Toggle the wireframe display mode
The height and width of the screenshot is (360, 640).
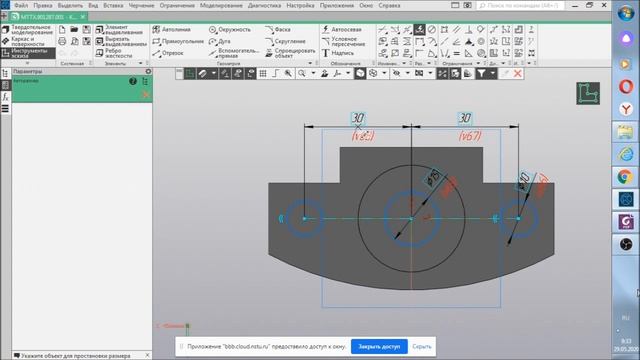click(373, 73)
